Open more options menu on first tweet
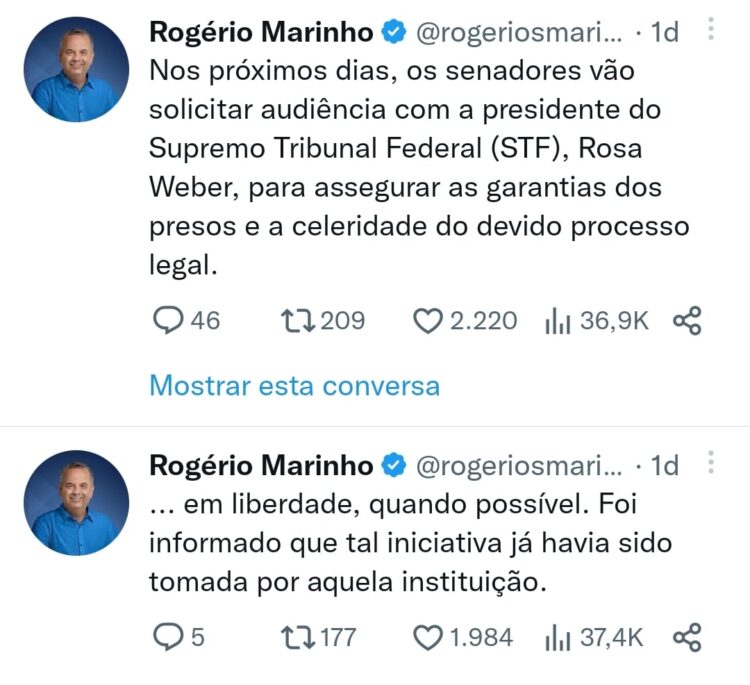The width and height of the screenshot is (750, 685). tap(711, 30)
